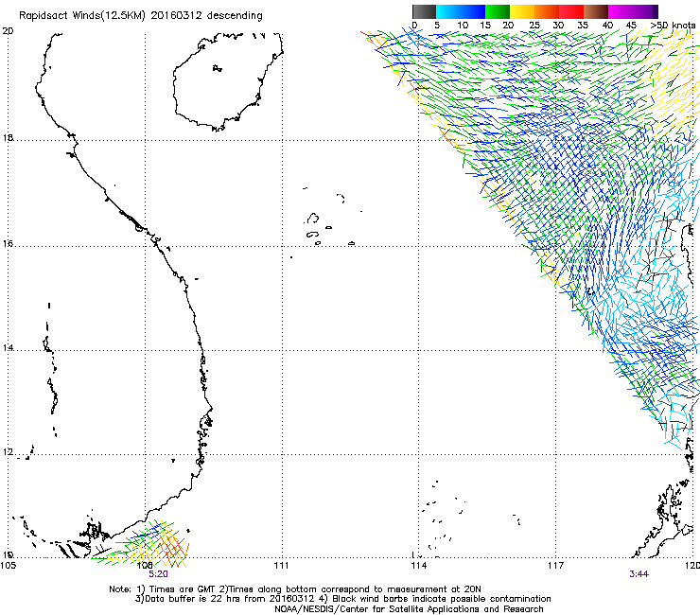The height and width of the screenshot is (615, 700).
Task: Click the '25' label under color scale
Action: (534, 26)
